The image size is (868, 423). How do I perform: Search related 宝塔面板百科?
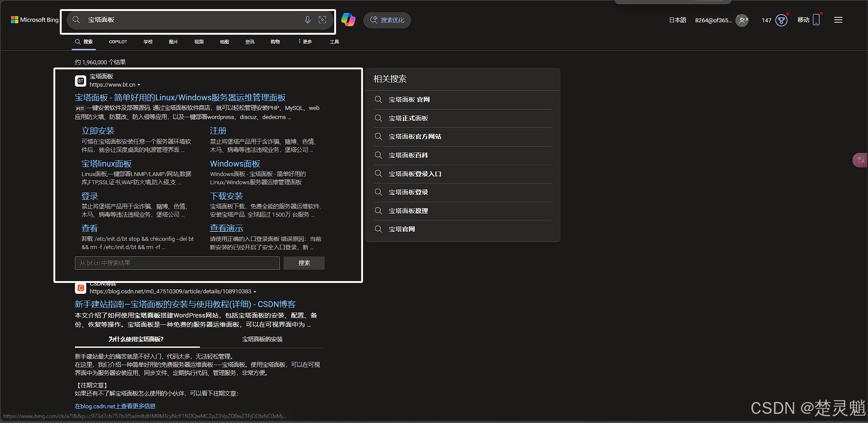463,155
